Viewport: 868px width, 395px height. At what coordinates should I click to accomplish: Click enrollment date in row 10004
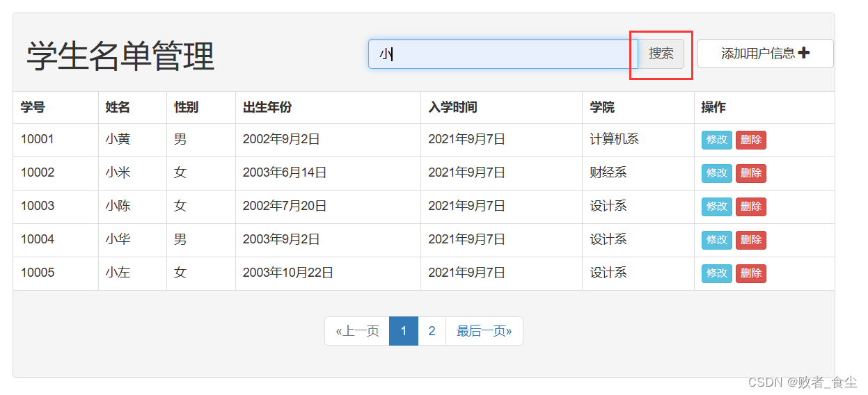tap(466, 239)
